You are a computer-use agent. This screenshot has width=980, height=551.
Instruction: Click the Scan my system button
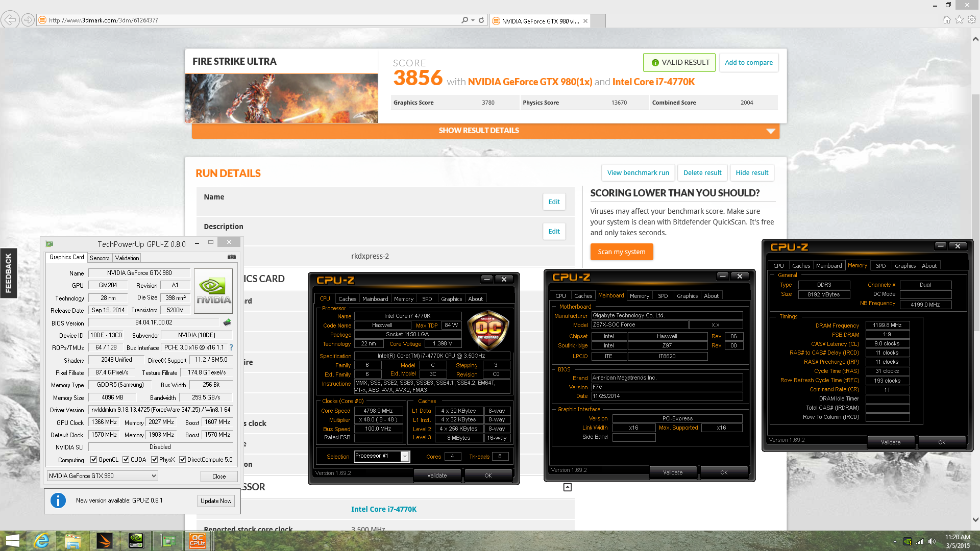click(622, 252)
